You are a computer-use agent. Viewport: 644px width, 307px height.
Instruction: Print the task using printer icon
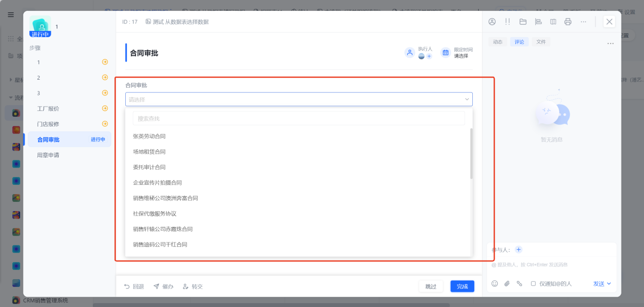tap(568, 22)
